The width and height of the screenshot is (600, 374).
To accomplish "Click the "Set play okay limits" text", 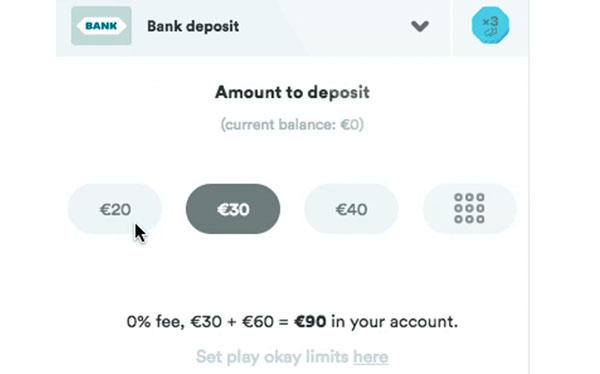I will [272, 357].
